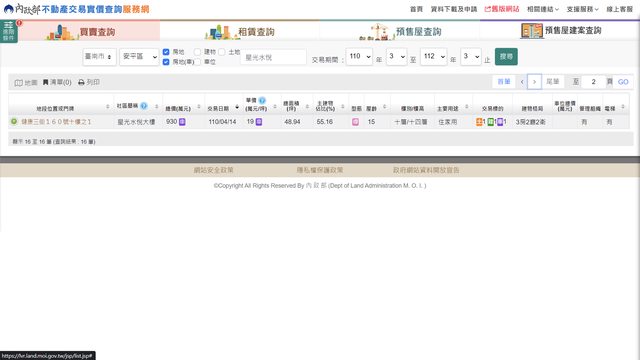The height and width of the screenshot is (360, 640).
Task: Open the 安平區 district dropdown
Action: (139, 57)
